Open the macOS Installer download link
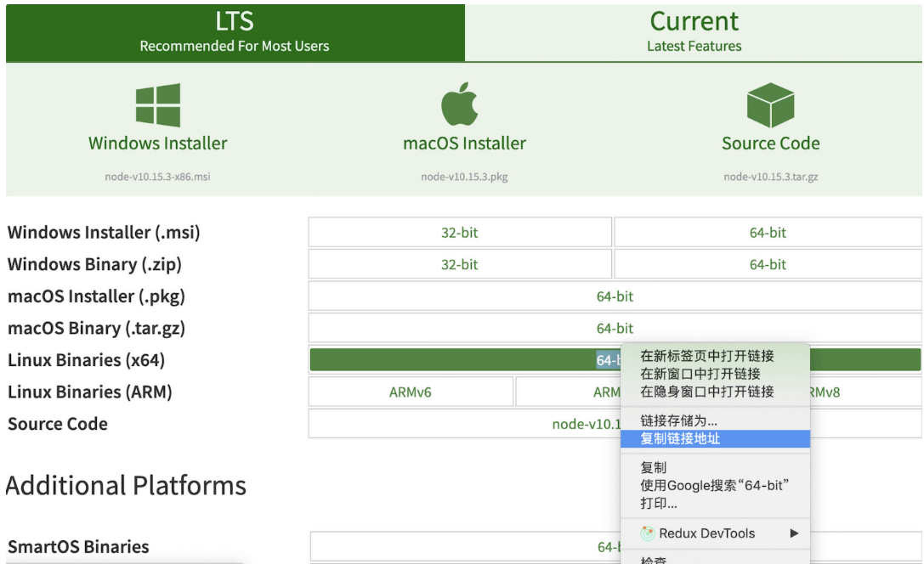The height and width of the screenshot is (564, 924). point(464,143)
